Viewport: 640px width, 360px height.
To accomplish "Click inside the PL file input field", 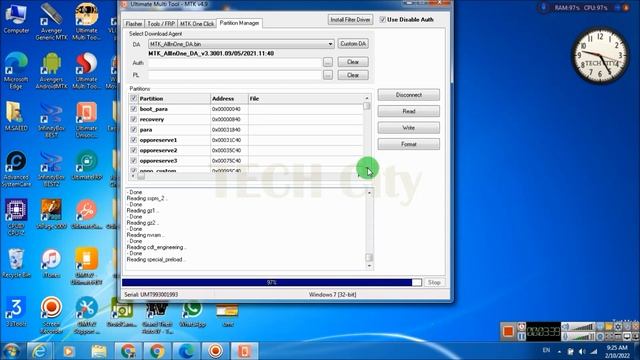I will coord(235,75).
